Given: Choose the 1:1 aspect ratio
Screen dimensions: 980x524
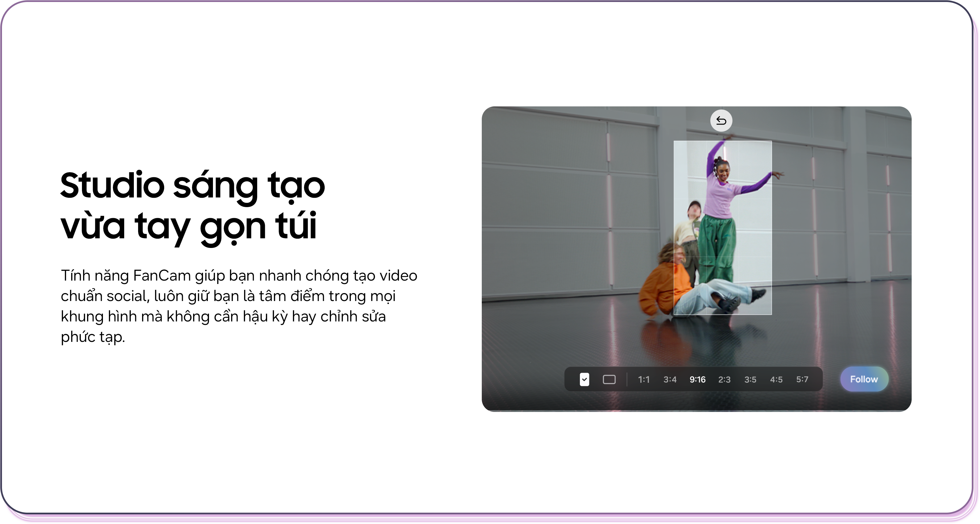Looking at the screenshot, I should [644, 379].
